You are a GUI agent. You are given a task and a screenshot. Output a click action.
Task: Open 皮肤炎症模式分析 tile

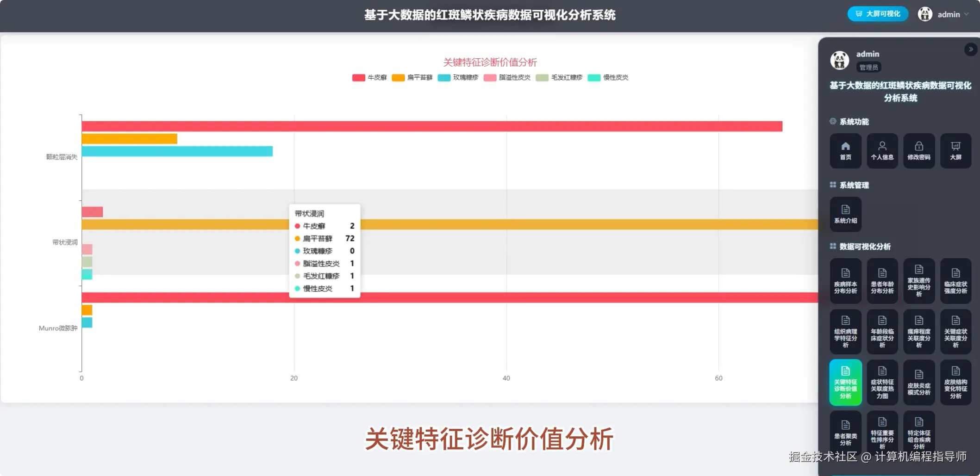coord(919,383)
